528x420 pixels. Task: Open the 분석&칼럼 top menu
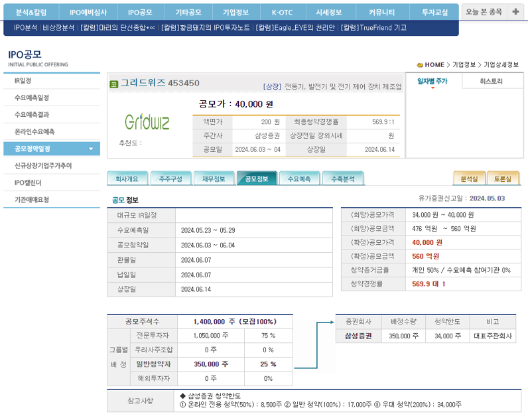(x=31, y=13)
